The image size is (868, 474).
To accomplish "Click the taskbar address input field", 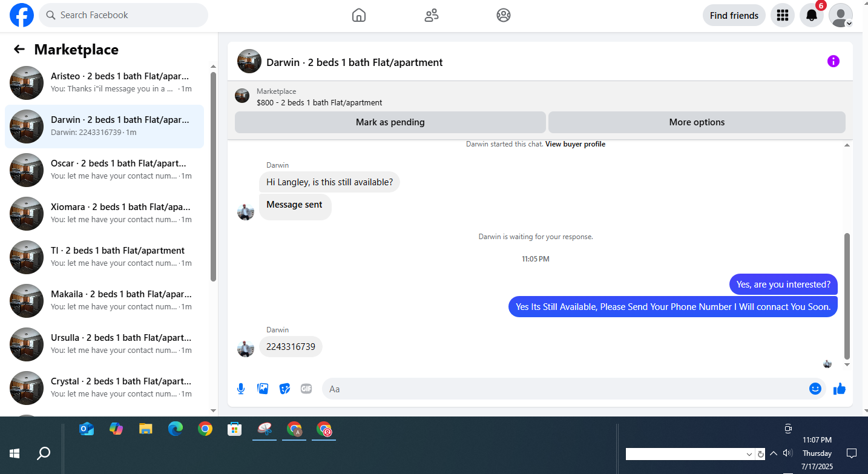I will point(685,454).
